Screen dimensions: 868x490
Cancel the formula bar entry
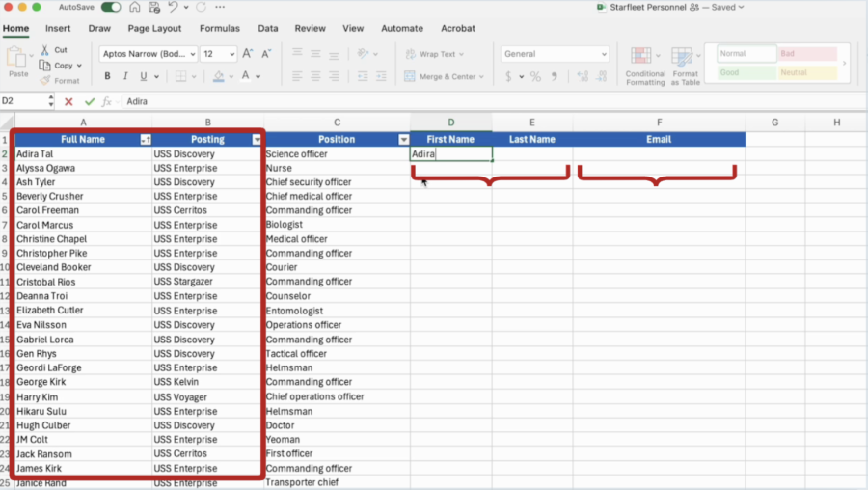coord(68,101)
